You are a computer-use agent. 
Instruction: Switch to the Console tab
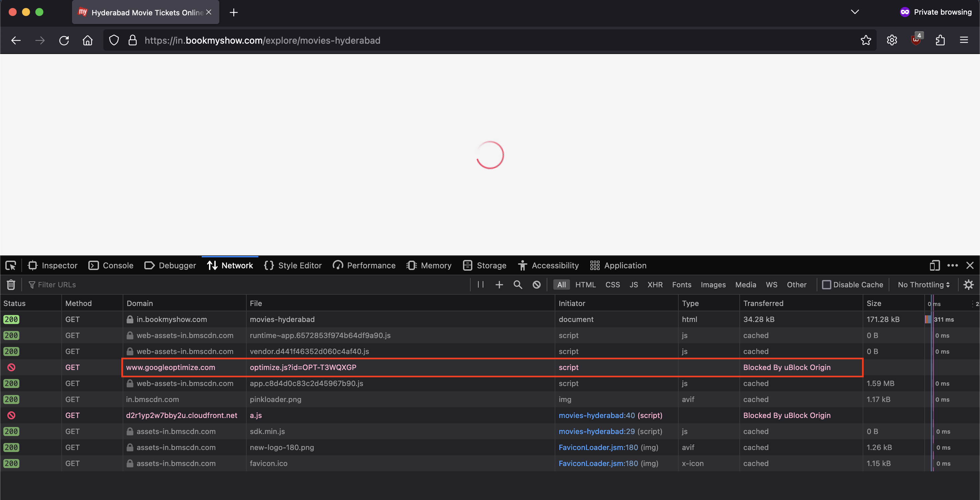tap(111, 265)
